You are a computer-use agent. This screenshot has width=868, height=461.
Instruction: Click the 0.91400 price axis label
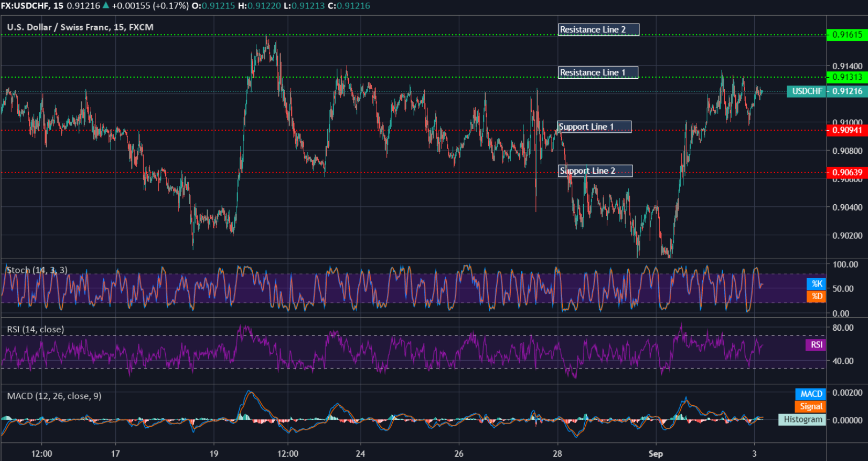847,66
